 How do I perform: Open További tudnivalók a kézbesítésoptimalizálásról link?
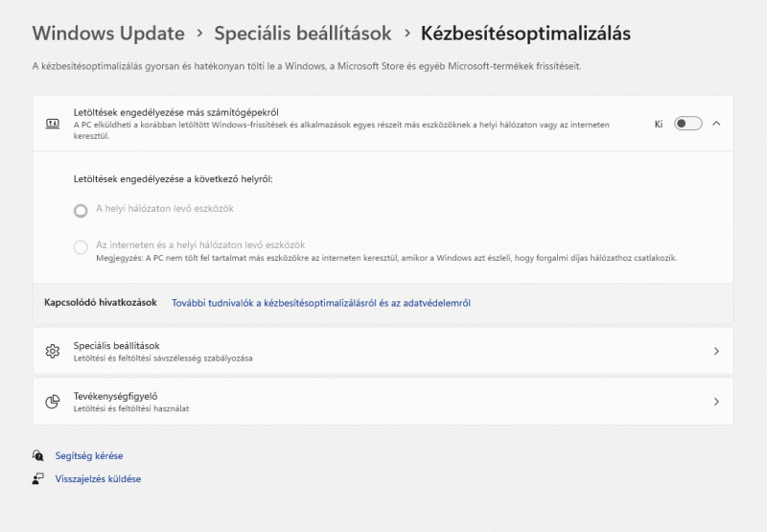click(x=321, y=303)
